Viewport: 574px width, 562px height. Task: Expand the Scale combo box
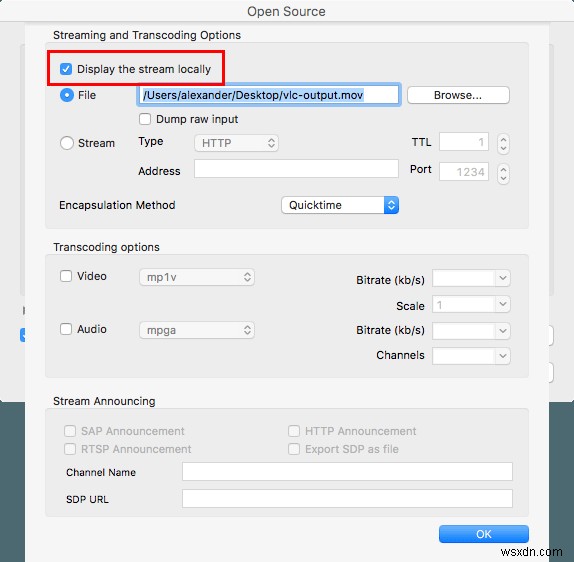click(x=503, y=304)
